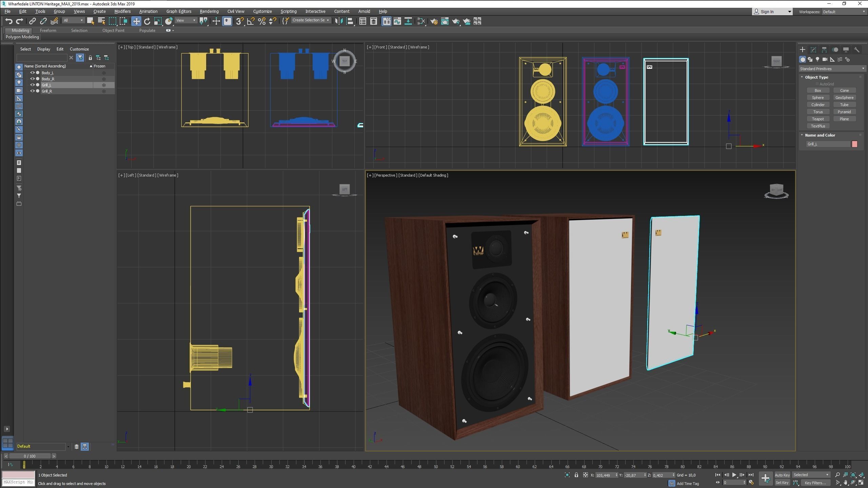868x488 pixels.
Task: Click the Play Animation button
Action: pyautogui.click(x=734, y=475)
